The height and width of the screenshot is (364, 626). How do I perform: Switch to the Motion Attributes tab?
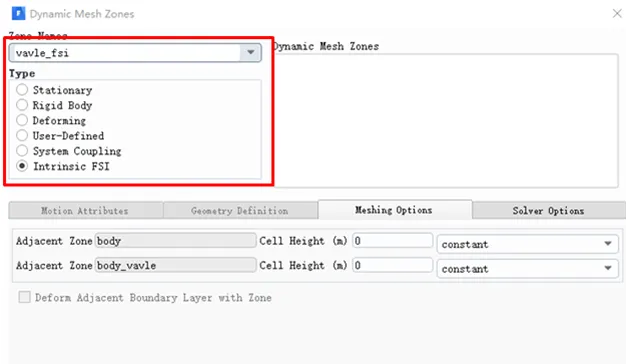coord(85,211)
